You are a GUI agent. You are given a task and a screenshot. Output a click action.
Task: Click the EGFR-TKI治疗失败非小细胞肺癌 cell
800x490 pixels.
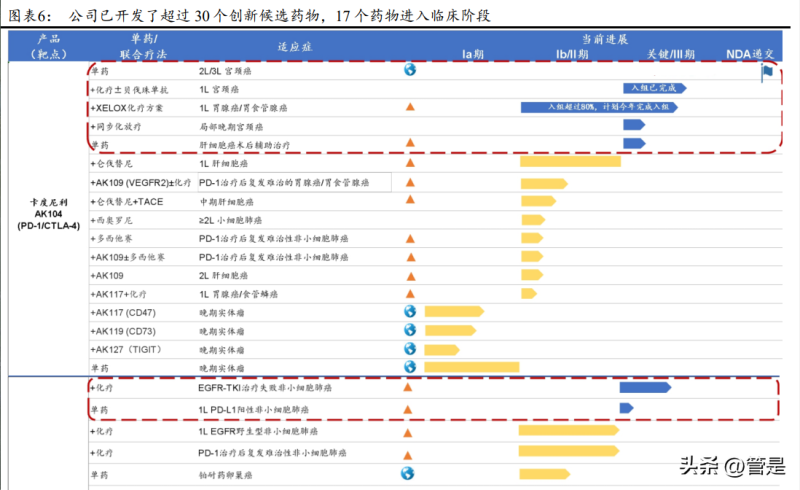click(x=265, y=388)
